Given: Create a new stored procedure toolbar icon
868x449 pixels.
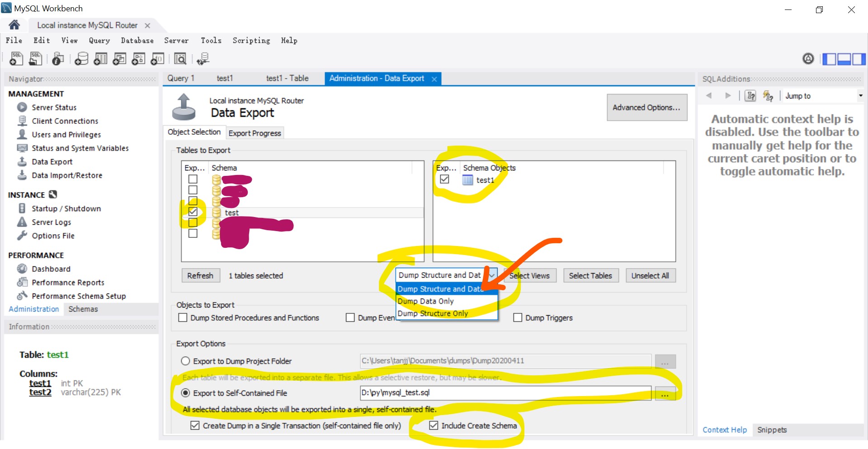Looking at the screenshot, I should coord(138,59).
